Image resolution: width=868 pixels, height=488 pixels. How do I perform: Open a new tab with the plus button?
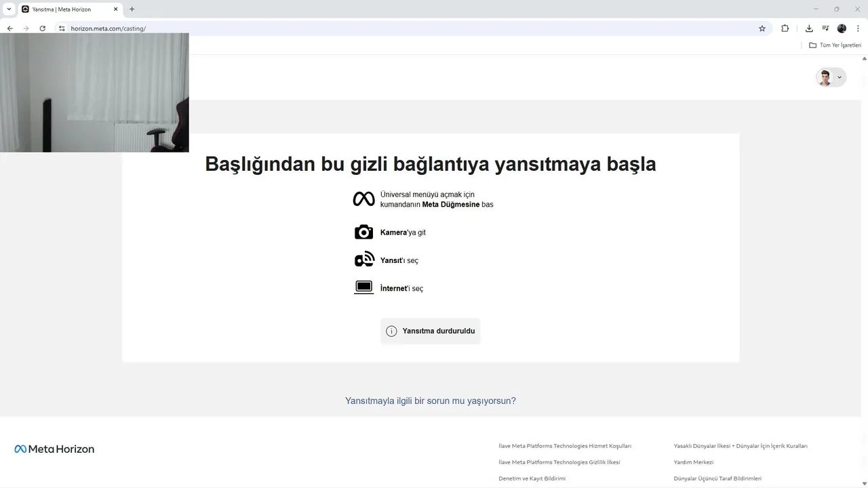coord(132,9)
